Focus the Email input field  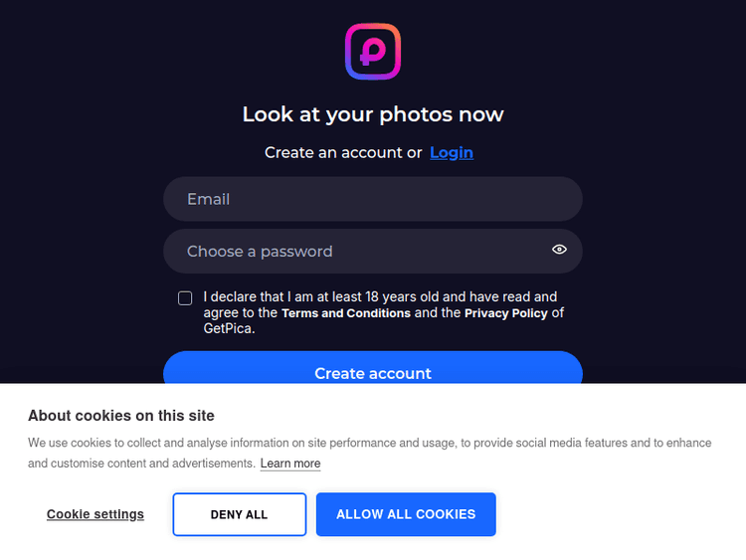click(372, 199)
